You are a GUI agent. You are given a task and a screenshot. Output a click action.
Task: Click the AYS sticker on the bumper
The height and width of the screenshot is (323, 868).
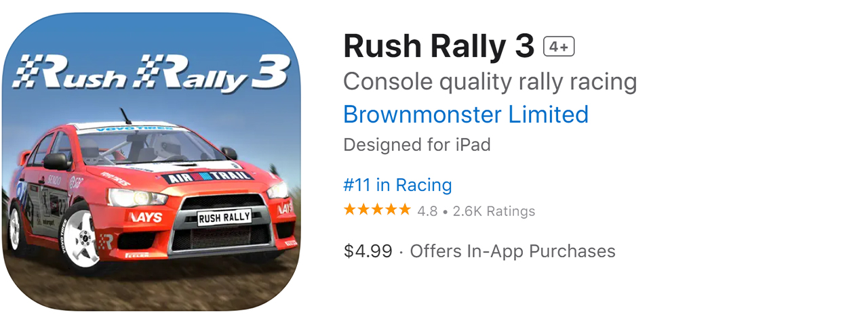[145, 217]
